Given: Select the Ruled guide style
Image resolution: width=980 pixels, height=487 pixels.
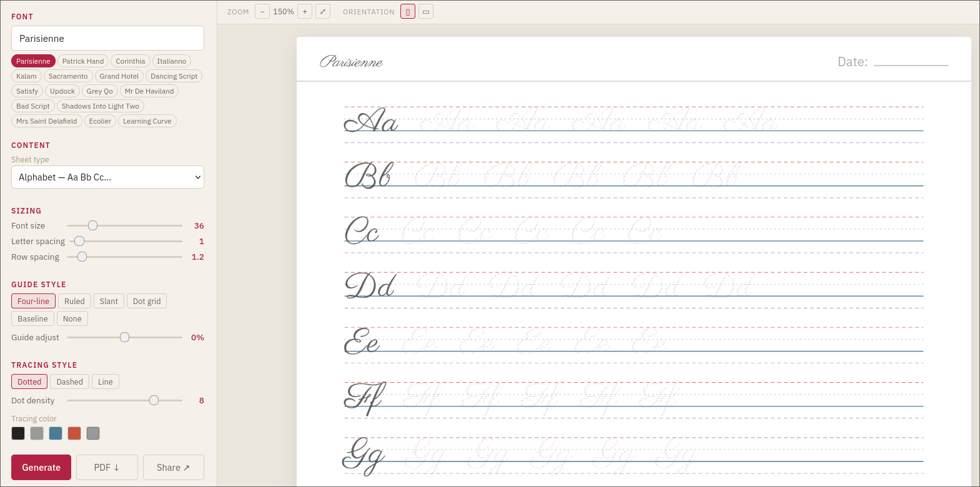Looking at the screenshot, I should pyautogui.click(x=74, y=301).
